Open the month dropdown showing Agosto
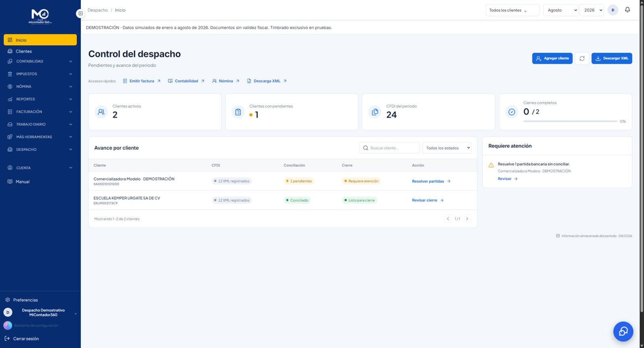Viewport: 644px width, 348px height. pyautogui.click(x=561, y=10)
